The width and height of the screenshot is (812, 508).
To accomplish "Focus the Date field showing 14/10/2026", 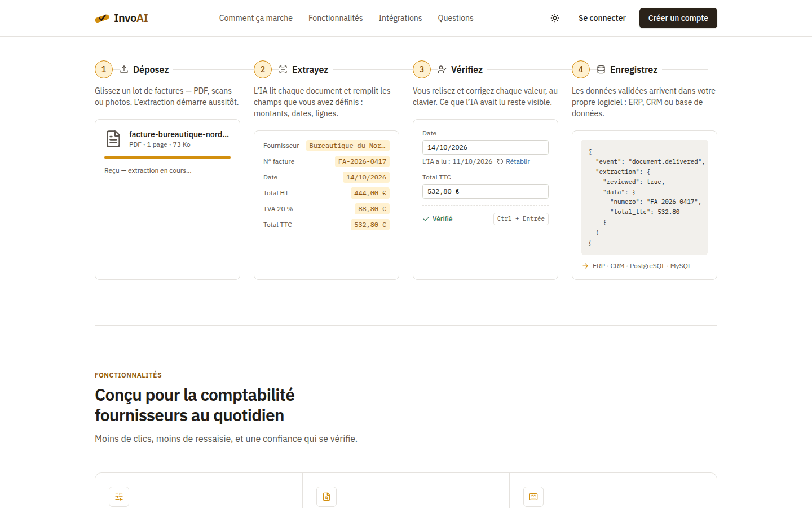I will (x=486, y=147).
